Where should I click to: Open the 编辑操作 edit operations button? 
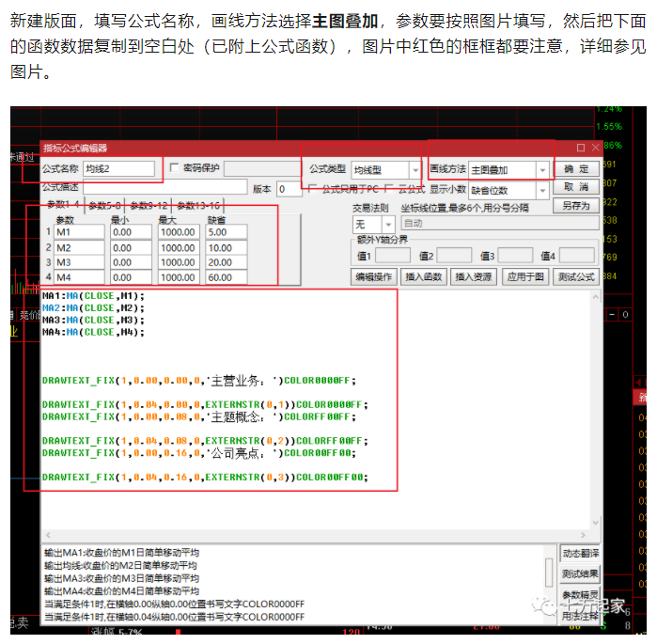click(x=374, y=277)
